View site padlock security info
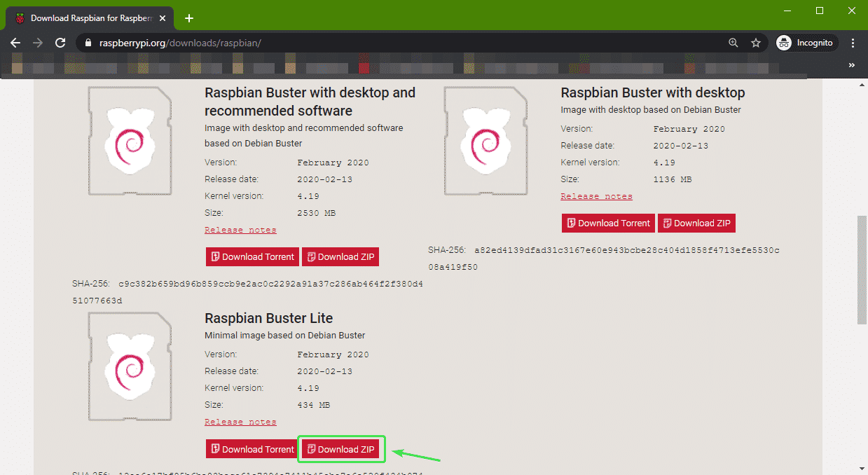Screen dimensions: 868x475 click(88, 43)
